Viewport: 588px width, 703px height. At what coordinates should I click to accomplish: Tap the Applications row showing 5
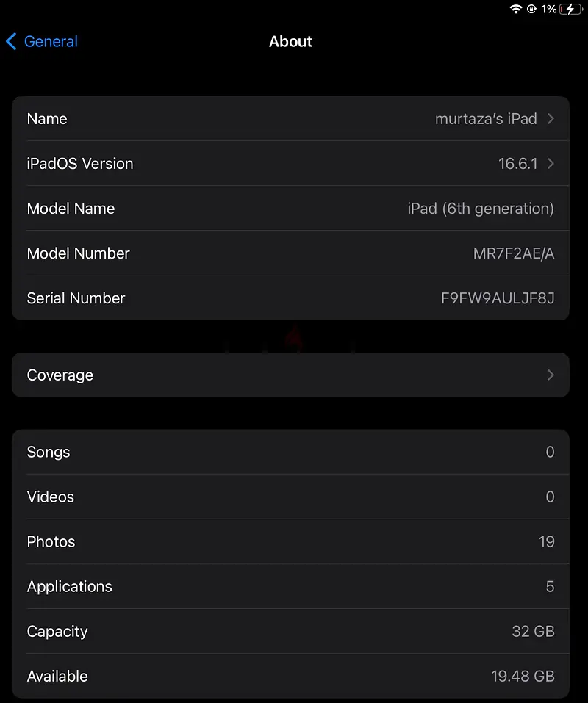pos(290,586)
